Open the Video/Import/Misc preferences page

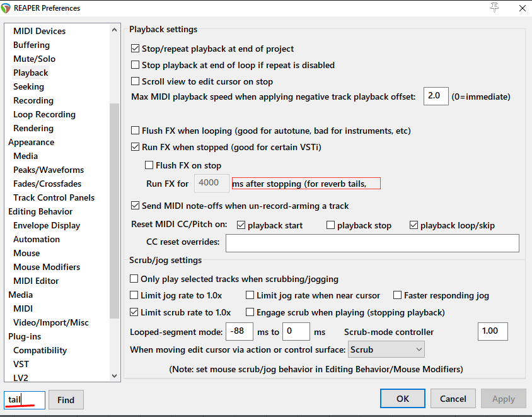click(x=51, y=322)
